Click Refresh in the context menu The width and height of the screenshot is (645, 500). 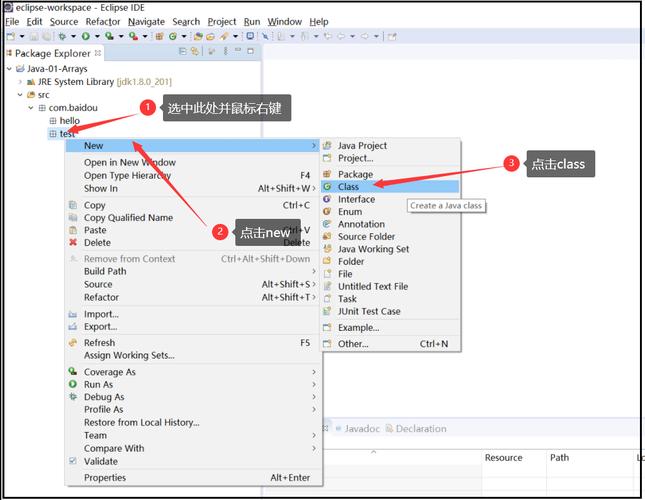(193, 343)
